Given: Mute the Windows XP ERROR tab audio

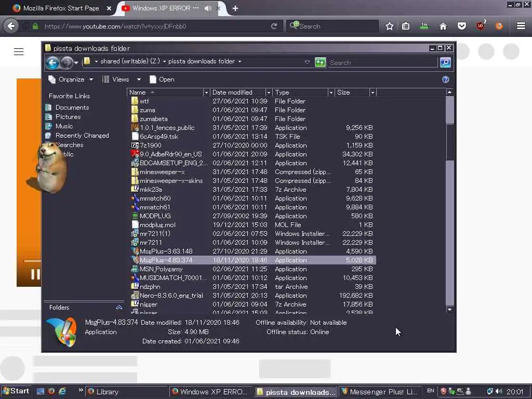Looking at the screenshot, I should coord(208,8).
